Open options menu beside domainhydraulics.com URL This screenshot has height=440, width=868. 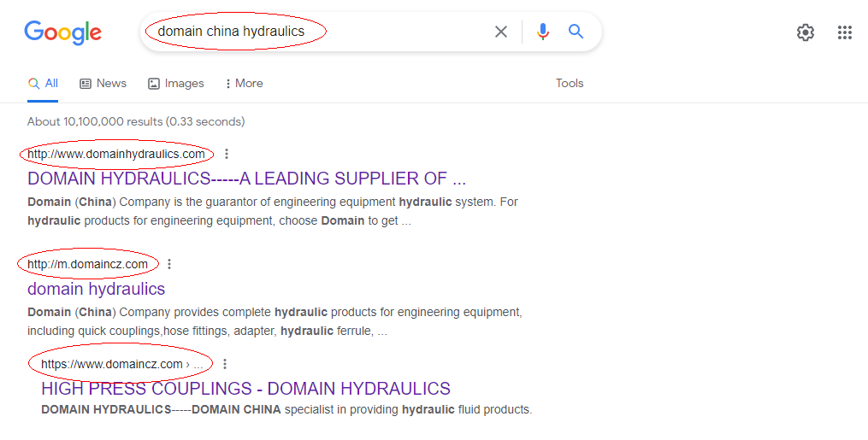click(x=227, y=155)
